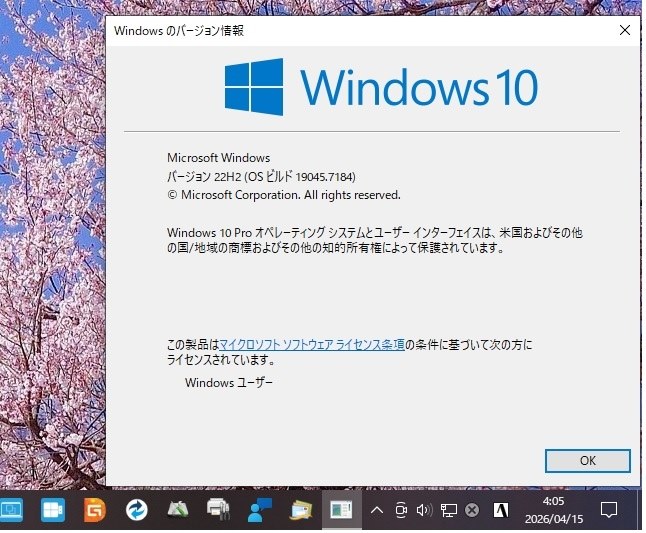Click the dialog title 'Windows のバージョン情報'

[179, 30]
